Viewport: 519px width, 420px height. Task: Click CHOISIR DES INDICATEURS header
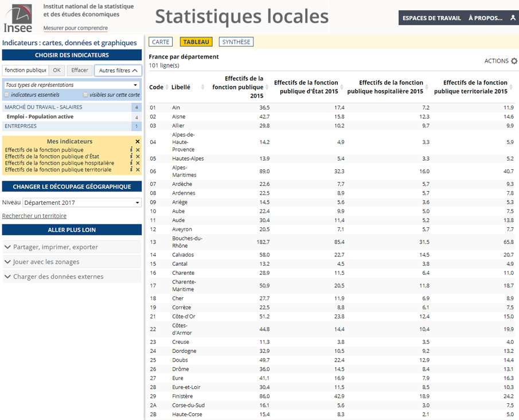pyautogui.click(x=72, y=55)
